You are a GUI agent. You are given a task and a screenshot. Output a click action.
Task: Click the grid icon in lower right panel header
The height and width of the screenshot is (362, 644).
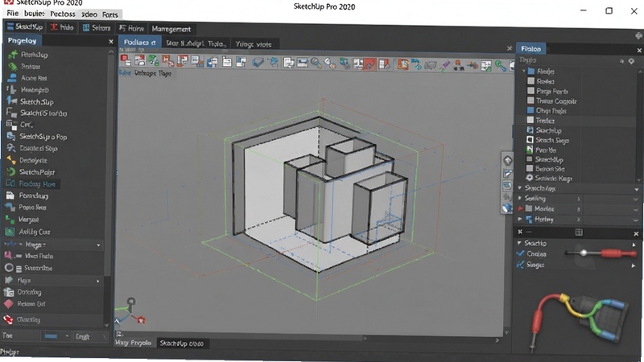pos(579,232)
